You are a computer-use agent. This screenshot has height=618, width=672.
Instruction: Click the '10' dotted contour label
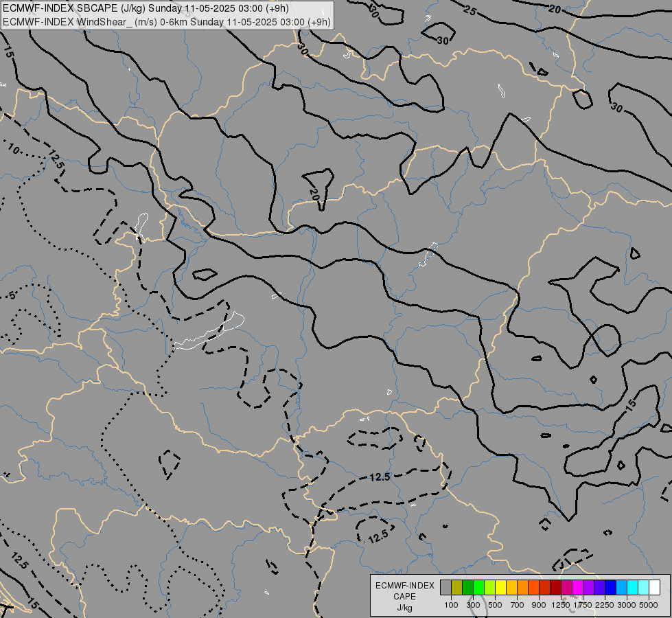[13, 149]
